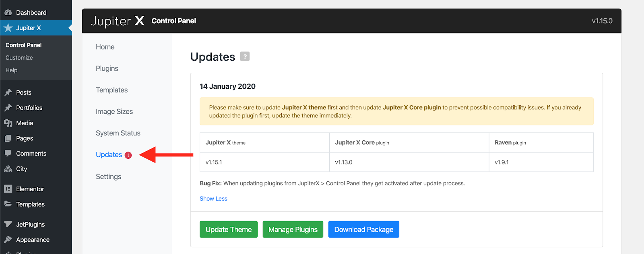Select the Updates tab
Viewport: 644px width, 254px height.
tap(109, 155)
